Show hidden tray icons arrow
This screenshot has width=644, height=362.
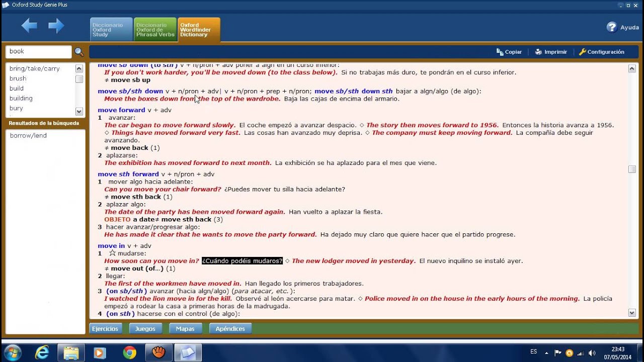point(547,352)
